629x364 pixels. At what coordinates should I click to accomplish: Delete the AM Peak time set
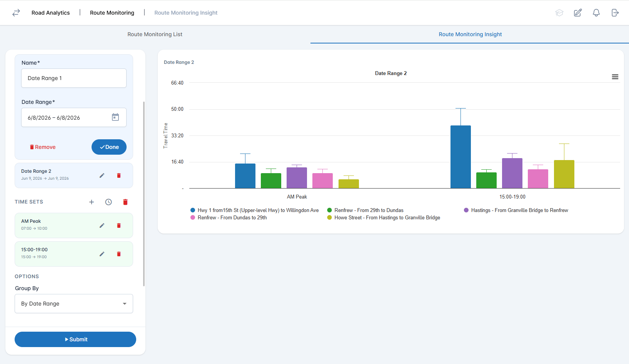click(x=119, y=225)
